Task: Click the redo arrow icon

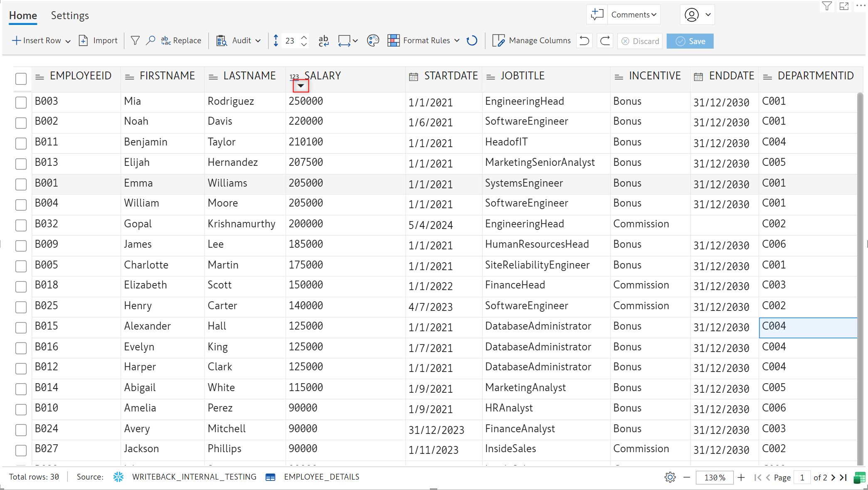Action: (x=605, y=41)
